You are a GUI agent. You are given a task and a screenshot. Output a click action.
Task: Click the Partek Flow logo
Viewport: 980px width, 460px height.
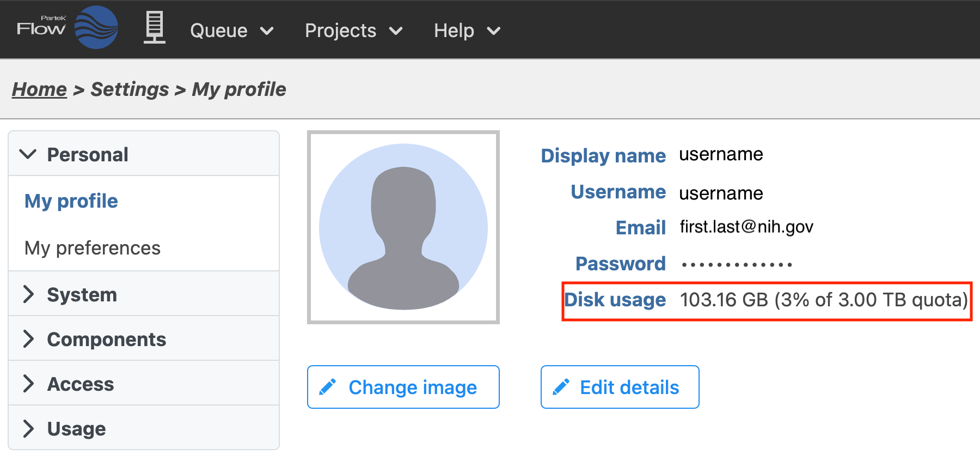click(x=68, y=28)
